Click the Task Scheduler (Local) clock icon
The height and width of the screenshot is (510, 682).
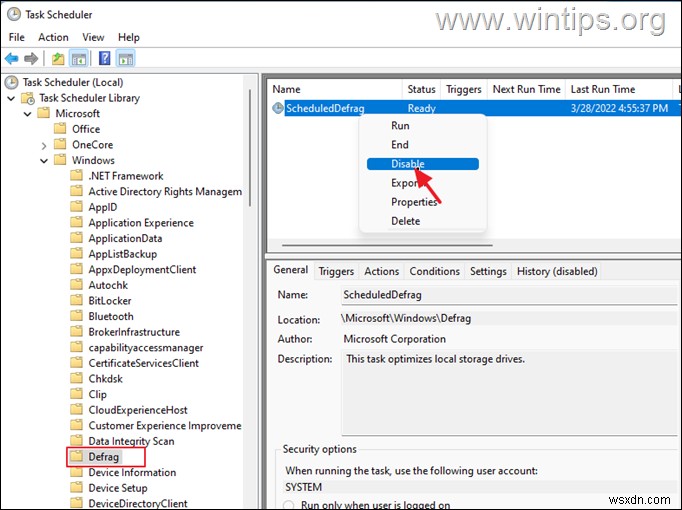click(11, 82)
